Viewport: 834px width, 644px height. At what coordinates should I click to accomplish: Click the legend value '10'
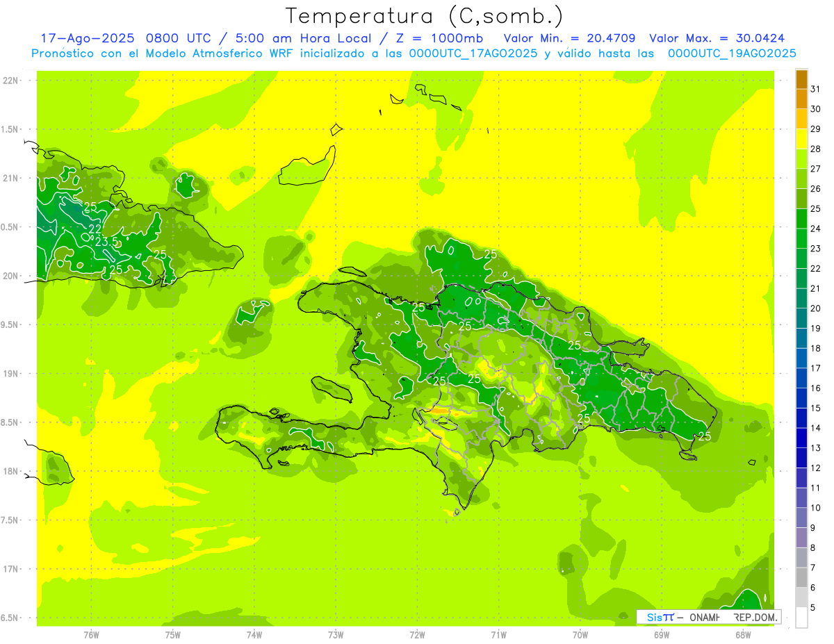816,508
